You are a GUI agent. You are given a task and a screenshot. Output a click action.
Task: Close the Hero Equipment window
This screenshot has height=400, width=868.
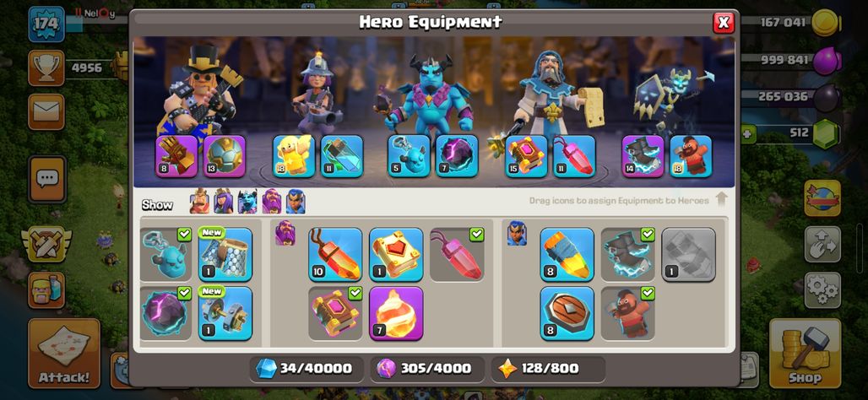[x=723, y=23]
